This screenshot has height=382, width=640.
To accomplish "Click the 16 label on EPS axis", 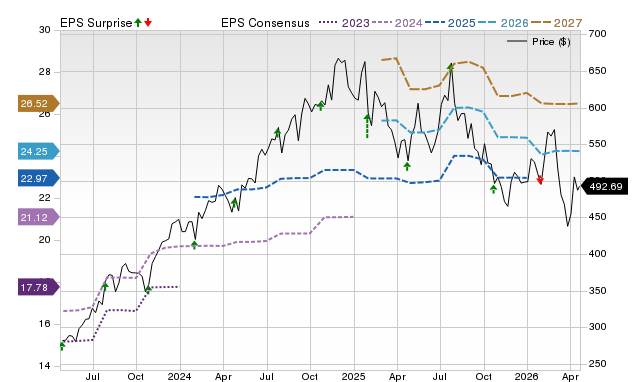I will (45, 324).
